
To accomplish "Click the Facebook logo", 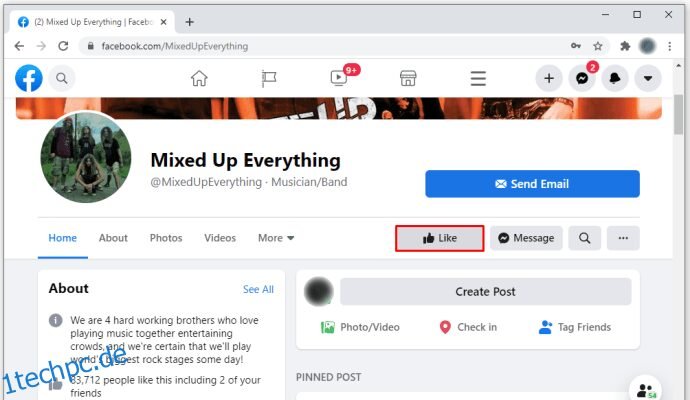I will coord(29,78).
